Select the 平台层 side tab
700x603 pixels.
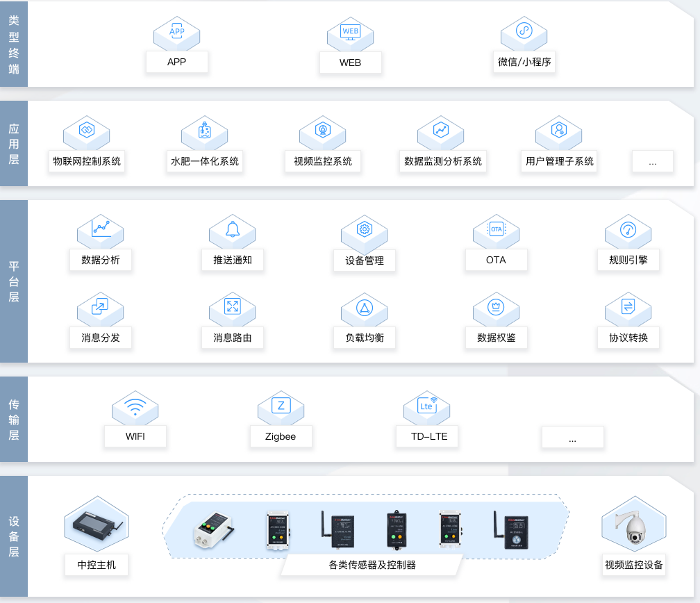tap(14, 281)
